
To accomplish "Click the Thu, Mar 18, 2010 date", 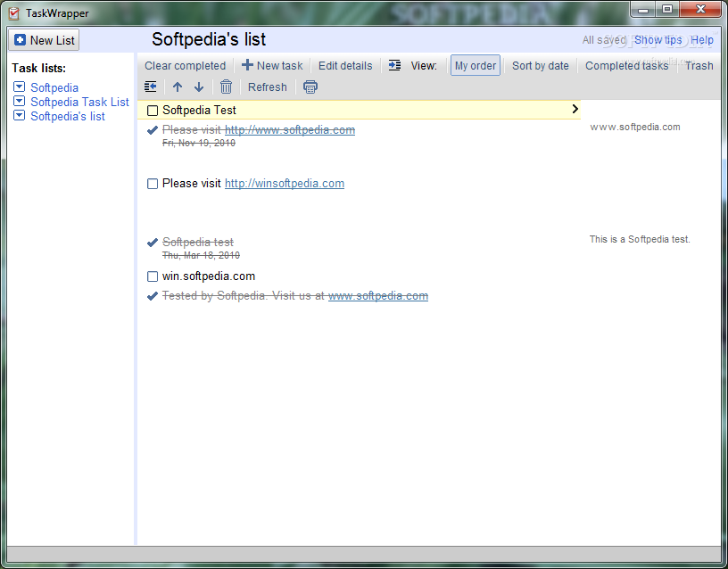I will [201, 255].
